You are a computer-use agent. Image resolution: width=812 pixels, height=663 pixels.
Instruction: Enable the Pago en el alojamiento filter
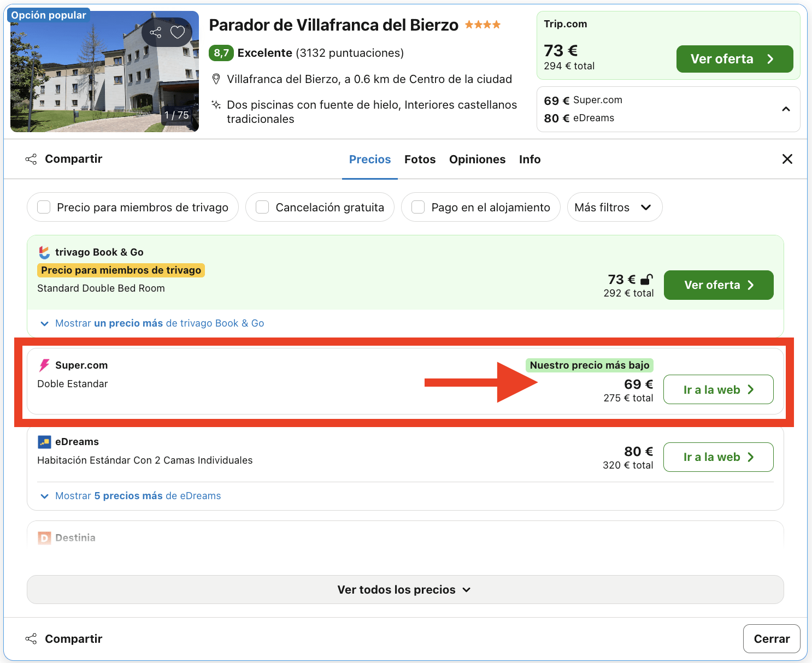[x=418, y=207]
